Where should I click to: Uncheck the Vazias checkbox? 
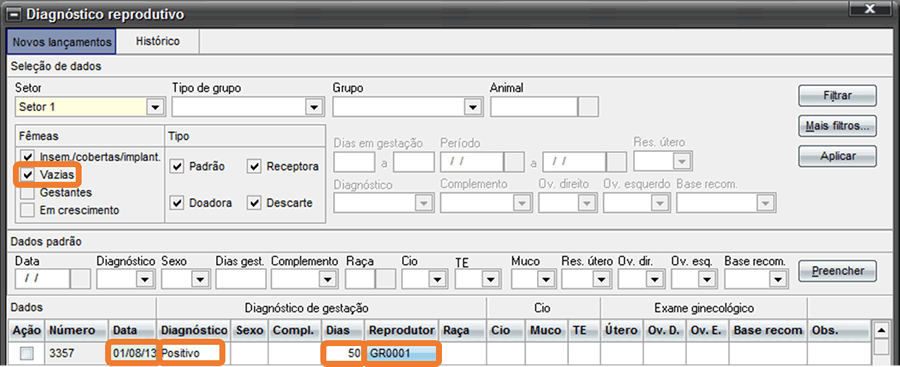[x=27, y=175]
